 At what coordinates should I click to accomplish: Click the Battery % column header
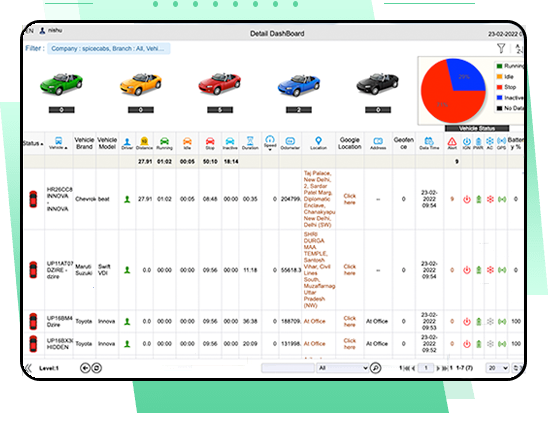(515, 143)
